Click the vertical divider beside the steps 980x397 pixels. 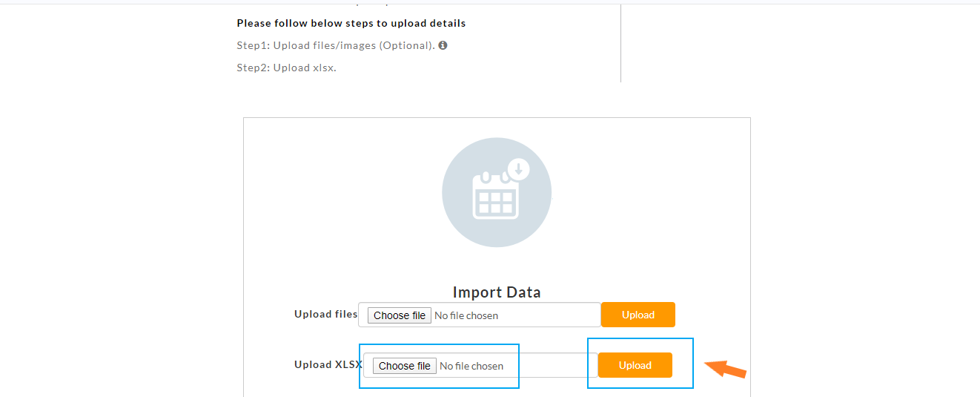pos(620,41)
